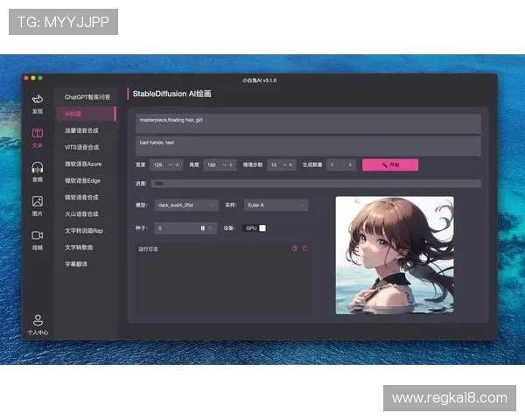525x420 pixels.
Task: Click the first pink icon in run log header
Action: pos(295,248)
